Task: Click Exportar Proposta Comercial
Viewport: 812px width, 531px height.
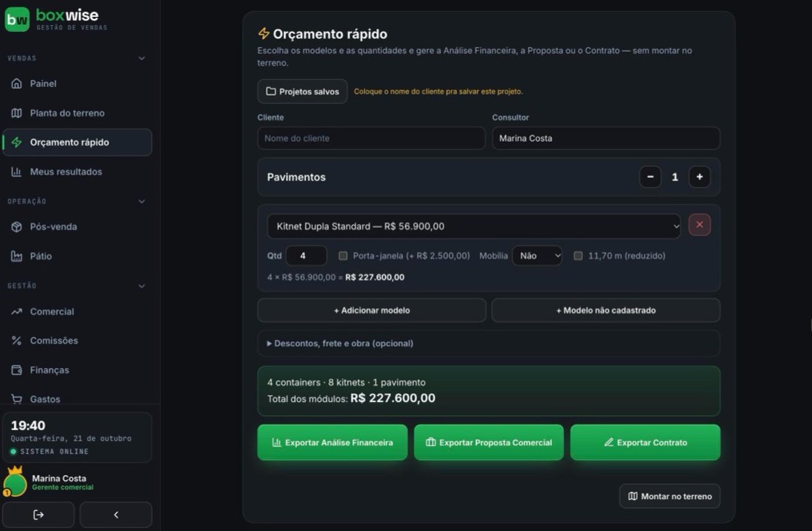Action: coord(489,442)
